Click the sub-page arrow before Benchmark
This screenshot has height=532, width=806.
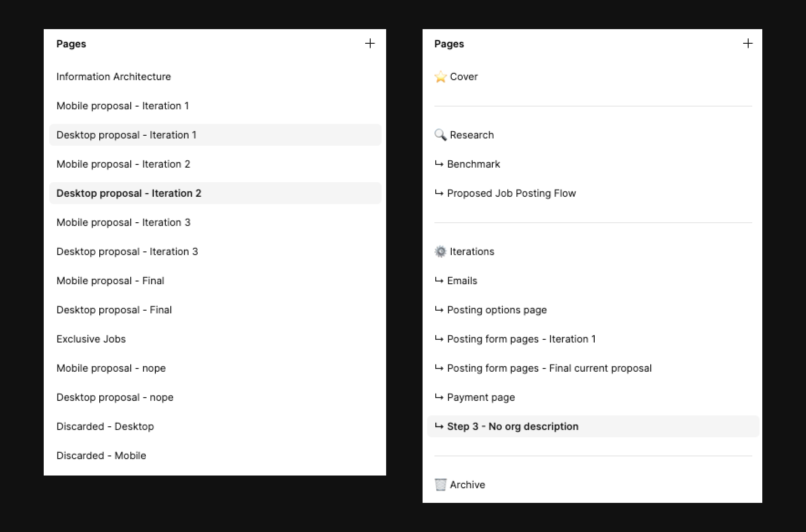point(439,164)
